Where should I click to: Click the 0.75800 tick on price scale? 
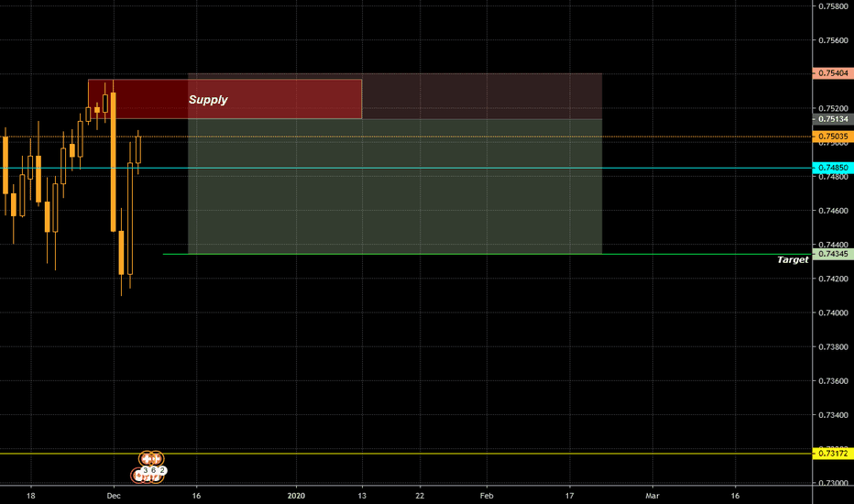click(x=833, y=6)
